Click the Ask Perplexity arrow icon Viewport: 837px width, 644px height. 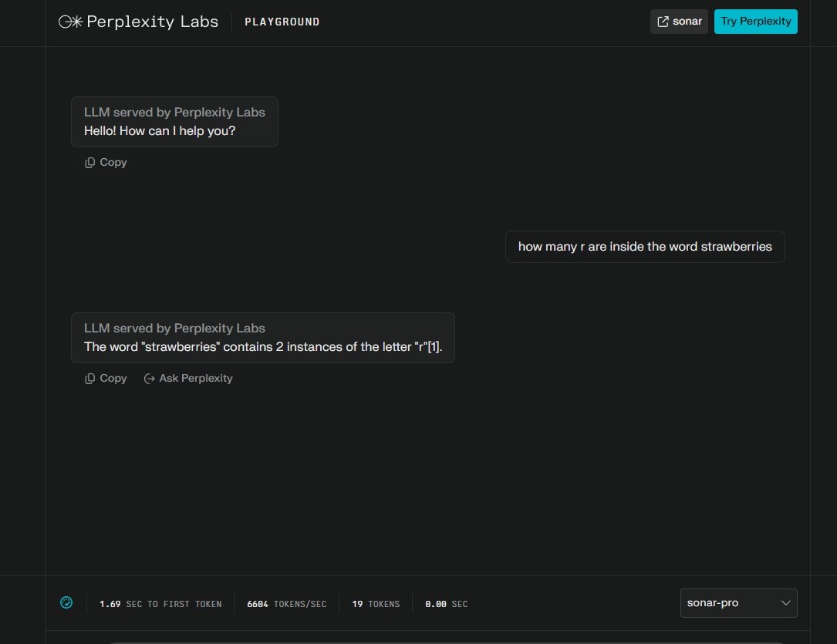click(150, 378)
